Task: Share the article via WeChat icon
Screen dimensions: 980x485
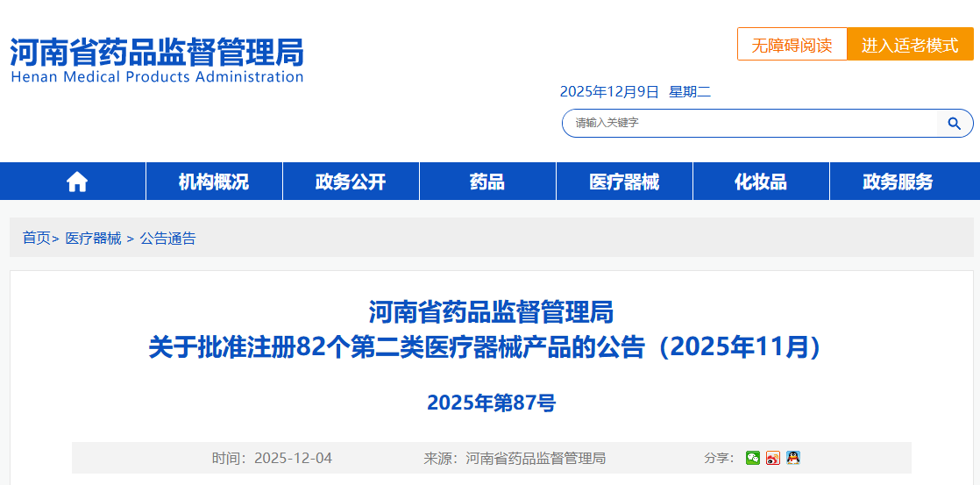Action: pyautogui.click(x=752, y=458)
